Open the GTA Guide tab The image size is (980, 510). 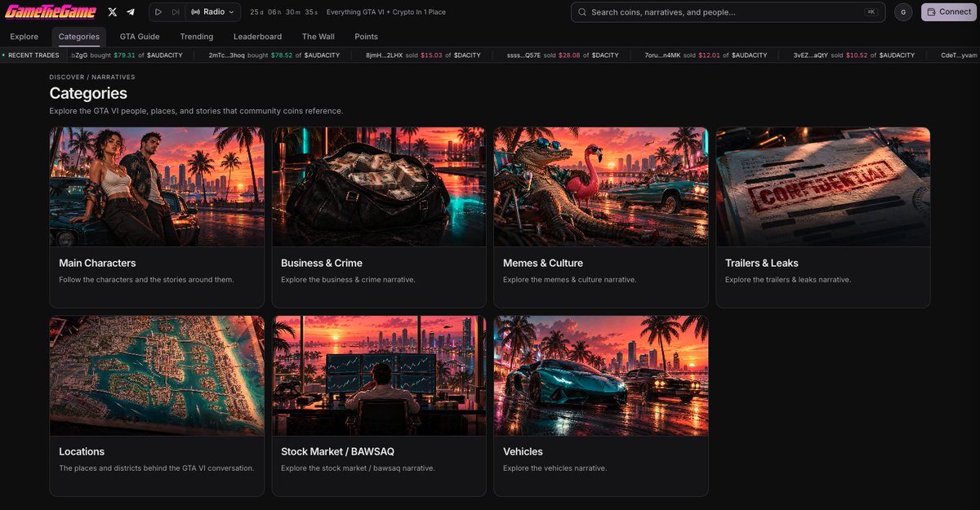(x=140, y=37)
